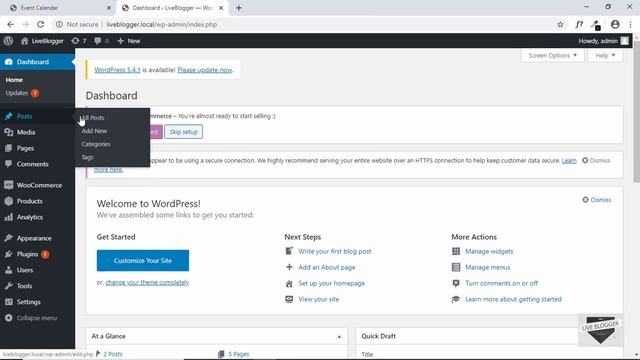The image size is (640, 360).
Task: Expand the Help dropdown tab
Action: click(x=605, y=56)
